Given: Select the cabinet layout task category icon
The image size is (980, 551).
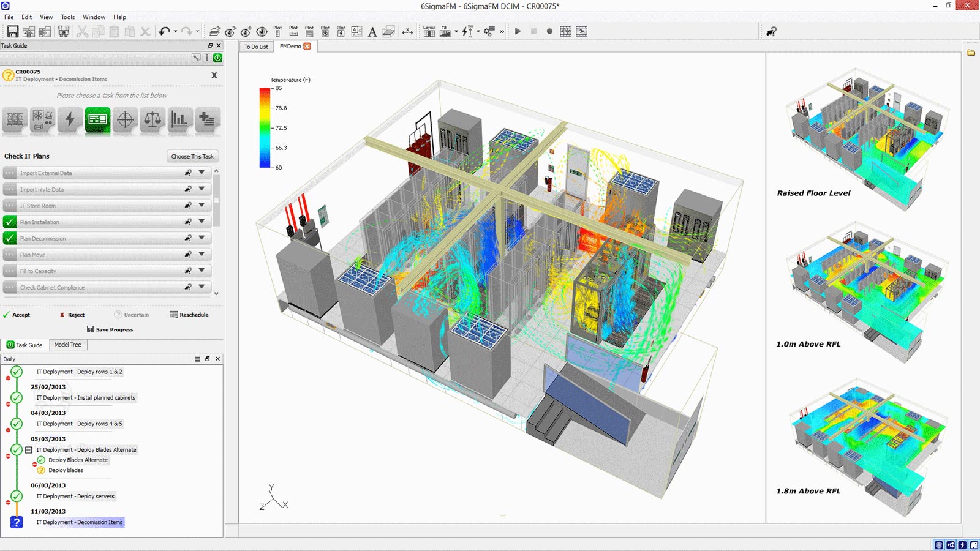Looking at the screenshot, I should (15, 119).
